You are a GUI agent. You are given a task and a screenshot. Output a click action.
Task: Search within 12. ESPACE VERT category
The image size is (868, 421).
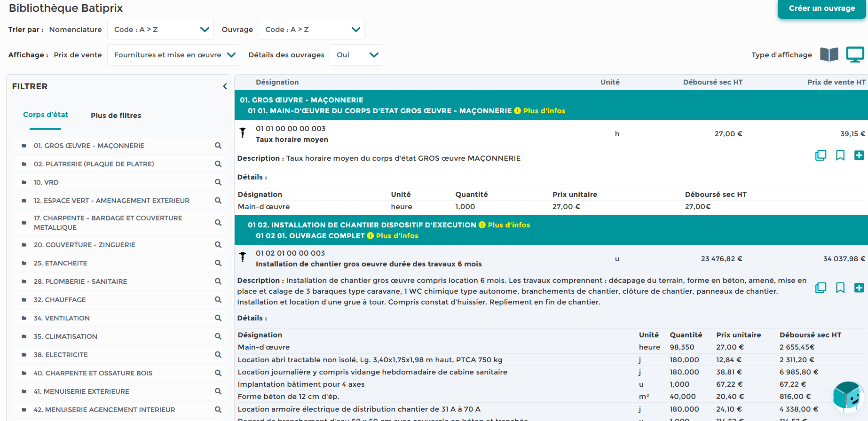click(218, 201)
